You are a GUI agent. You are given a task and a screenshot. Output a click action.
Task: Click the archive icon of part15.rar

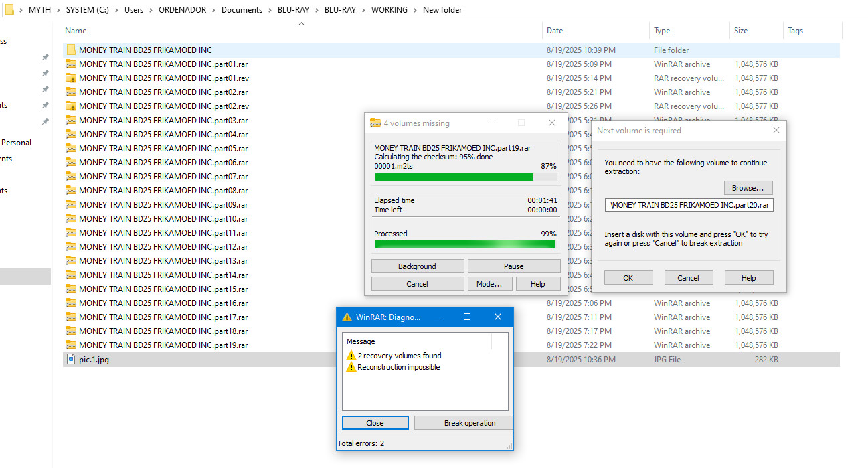pyautogui.click(x=71, y=289)
